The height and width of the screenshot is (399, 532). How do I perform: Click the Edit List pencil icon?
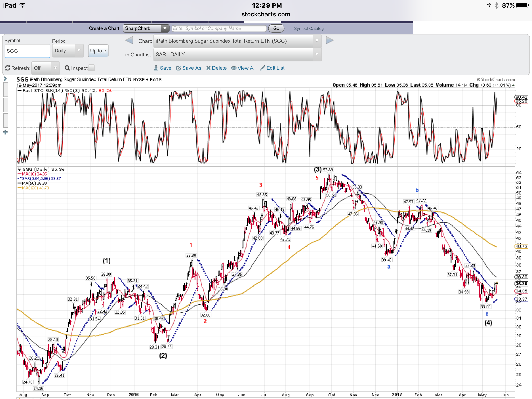[x=263, y=68]
